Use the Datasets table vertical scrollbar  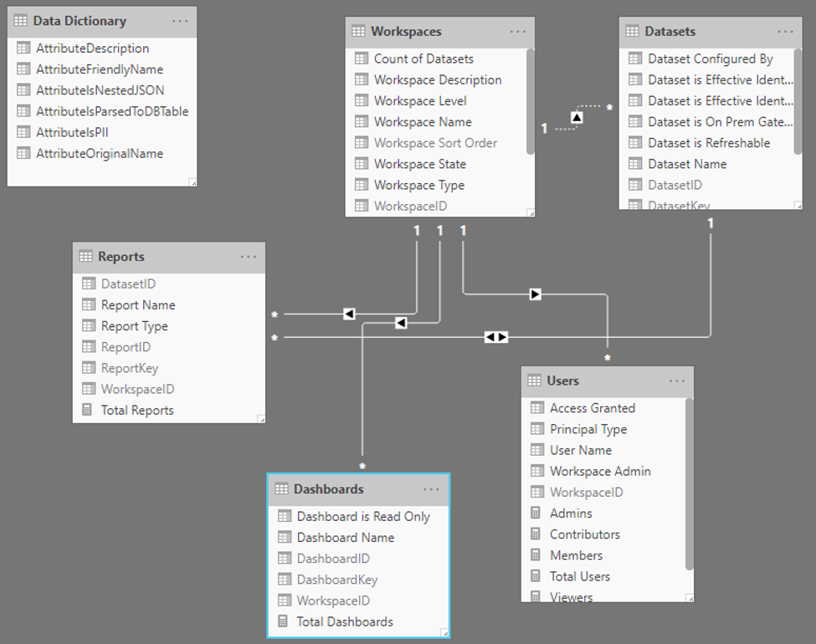tap(798, 102)
